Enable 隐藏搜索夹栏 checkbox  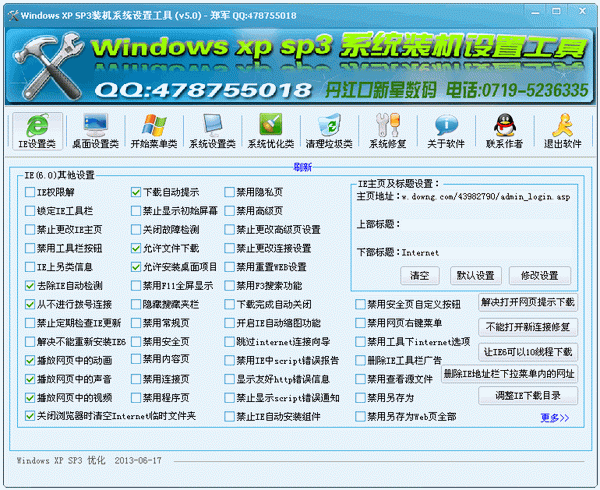pyautogui.click(x=136, y=304)
